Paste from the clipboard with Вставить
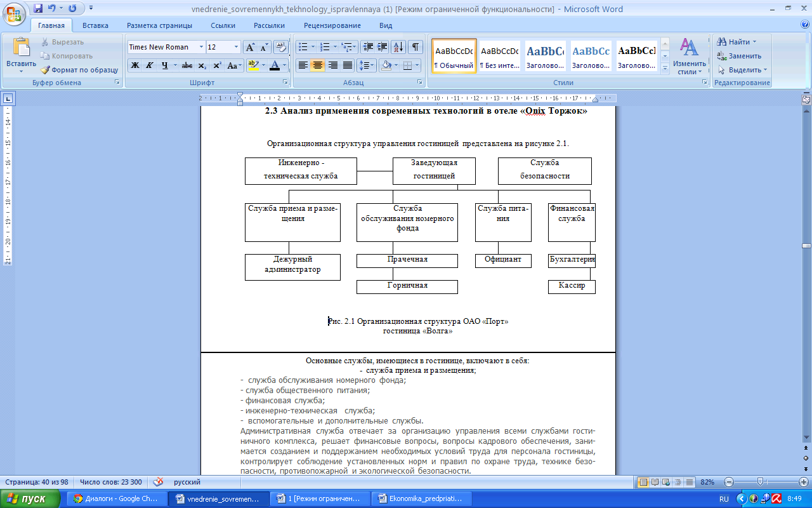 pos(21,54)
